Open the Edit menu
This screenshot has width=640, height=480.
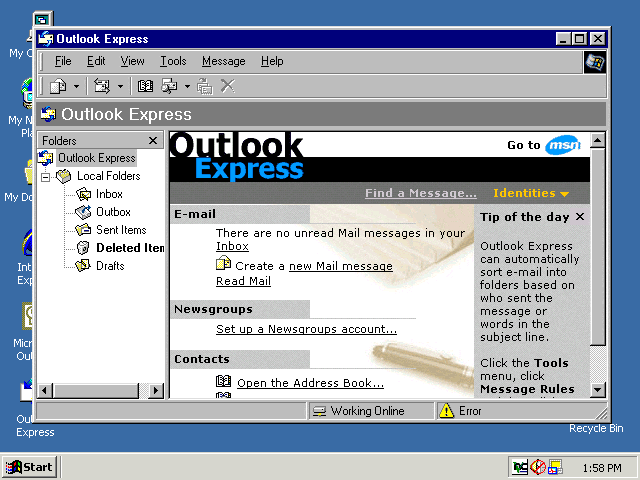(96, 61)
